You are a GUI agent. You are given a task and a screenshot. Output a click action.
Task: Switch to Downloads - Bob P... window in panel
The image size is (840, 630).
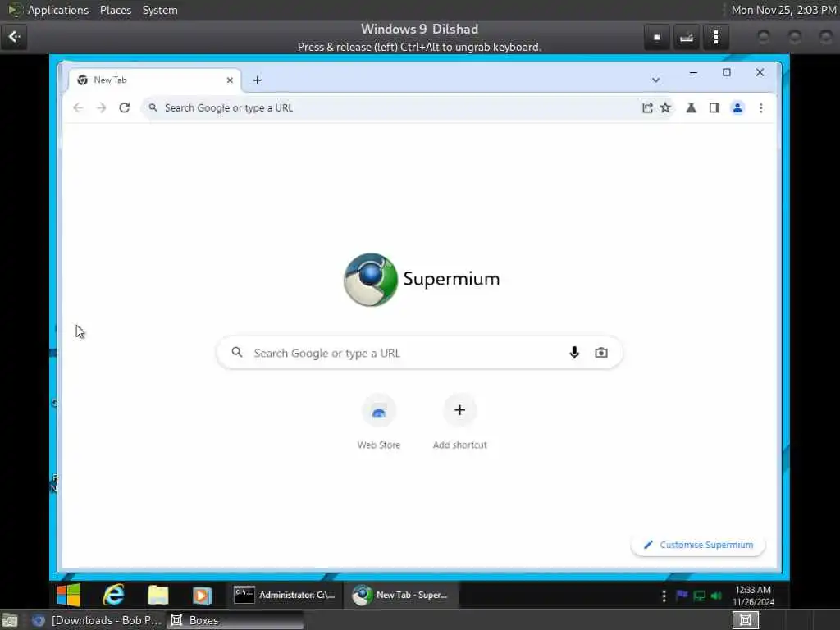click(x=97, y=620)
